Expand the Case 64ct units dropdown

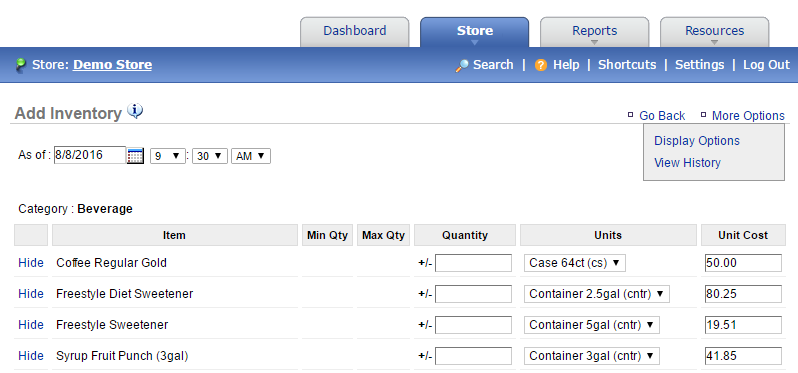point(575,263)
